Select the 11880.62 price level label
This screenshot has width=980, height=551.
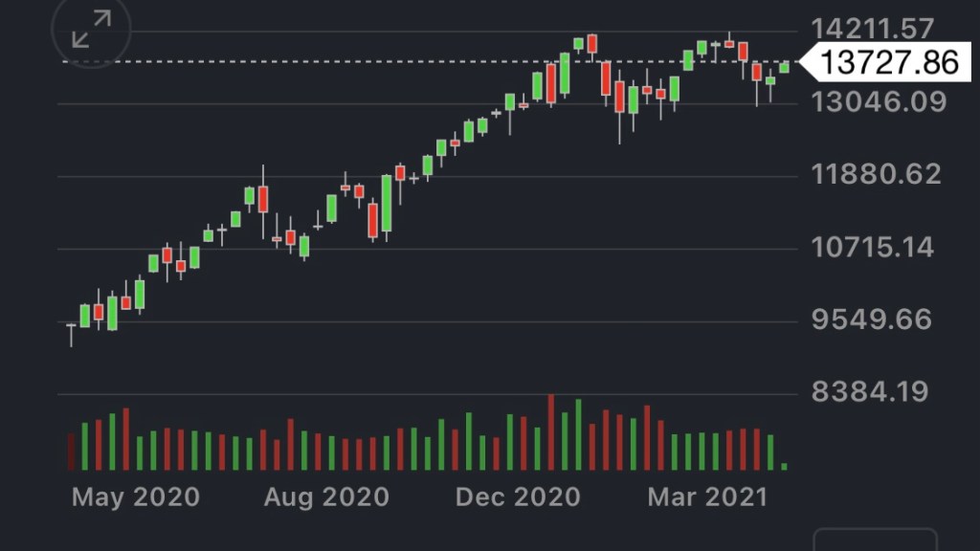tap(877, 175)
